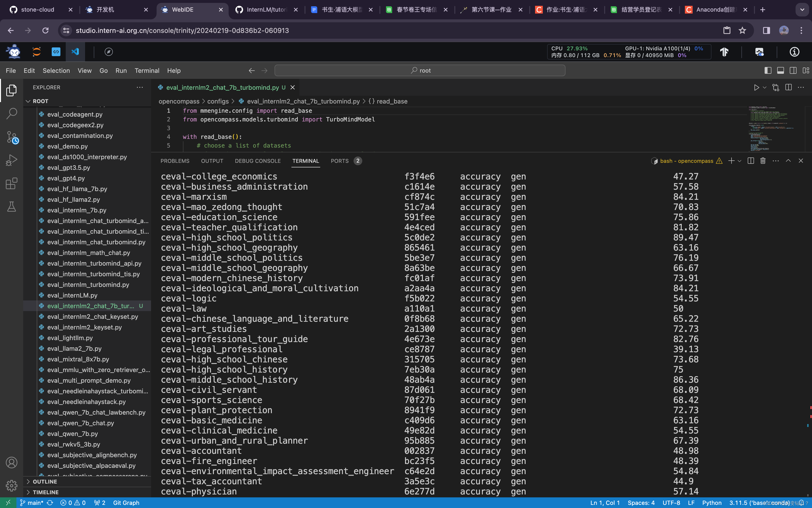Close the terminal panel
The image size is (812, 508).
(x=801, y=161)
